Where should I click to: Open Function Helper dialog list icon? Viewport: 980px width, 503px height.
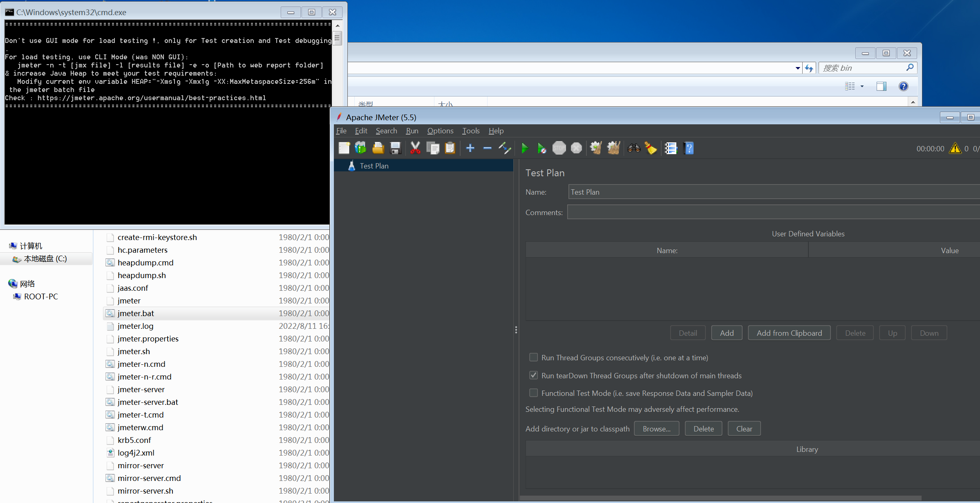coord(671,148)
